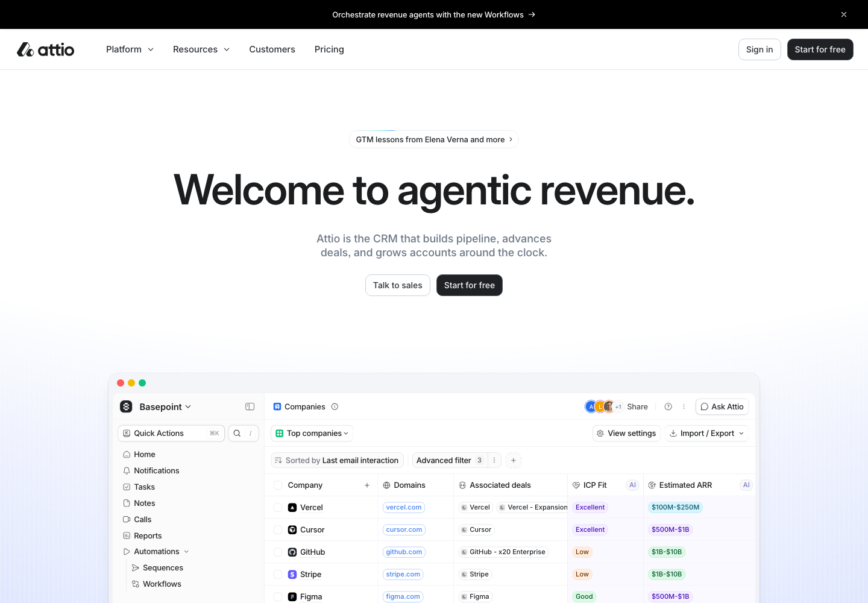
Task: Select the Figma row checkbox
Action: click(x=278, y=596)
